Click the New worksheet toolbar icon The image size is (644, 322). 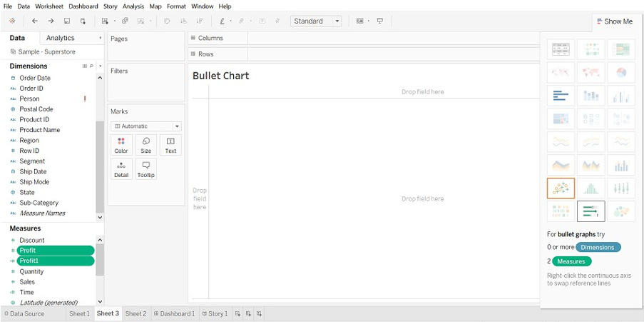point(105,21)
